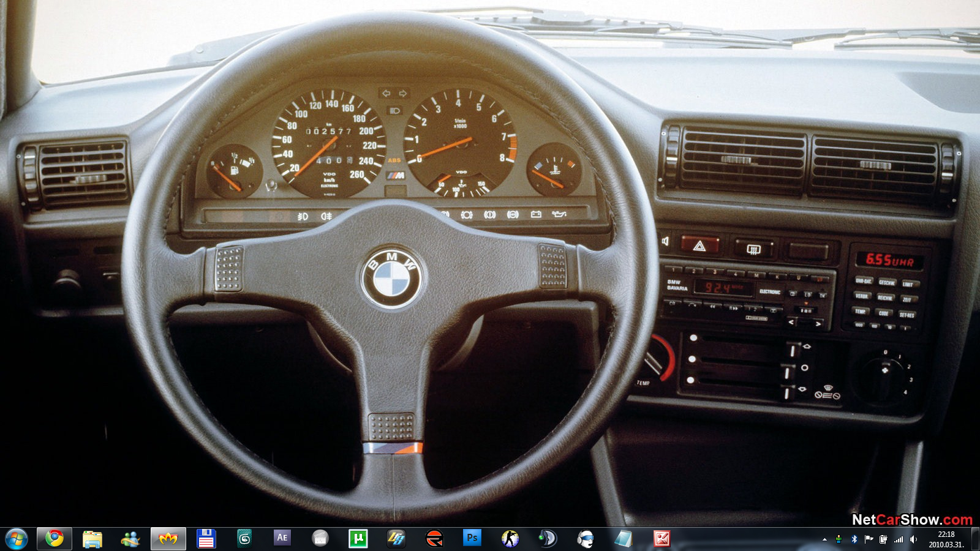Viewport: 980px width, 551px height.
Task: Check the power plug tray icon
Action: (x=883, y=539)
